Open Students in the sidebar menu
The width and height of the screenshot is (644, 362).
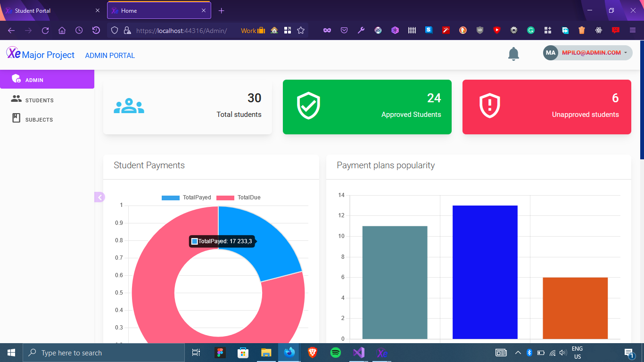pyautogui.click(x=39, y=100)
